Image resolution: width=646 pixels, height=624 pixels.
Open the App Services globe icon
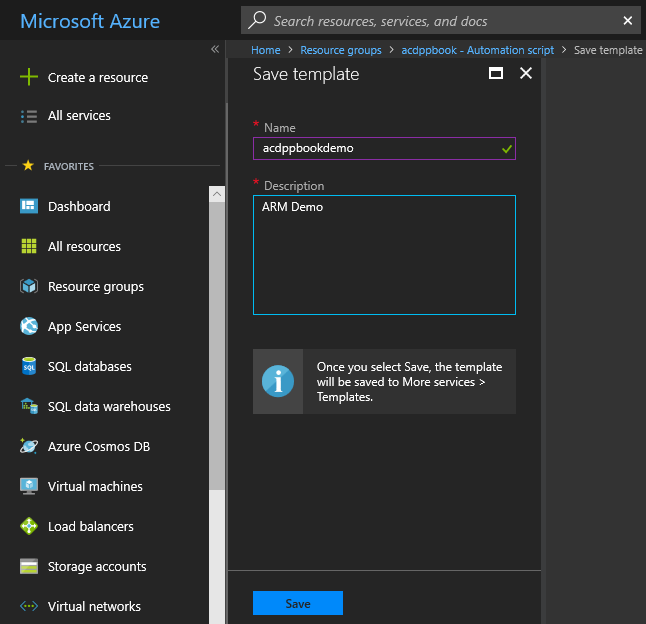pos(29,326)
